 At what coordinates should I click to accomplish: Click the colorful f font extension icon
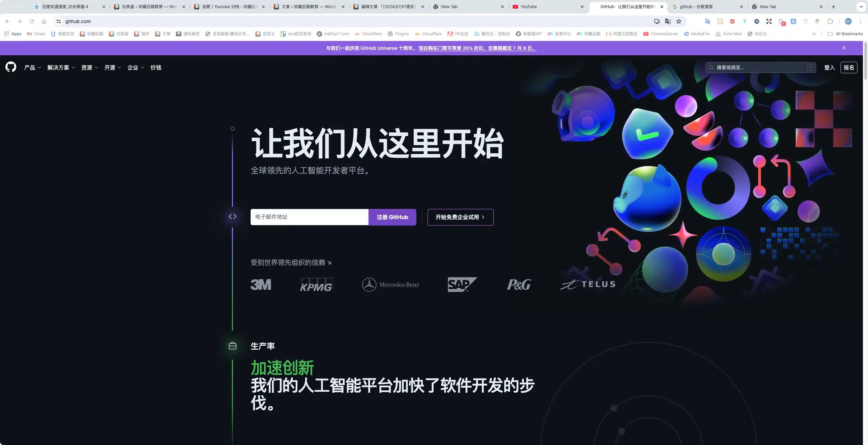[818, 21]
